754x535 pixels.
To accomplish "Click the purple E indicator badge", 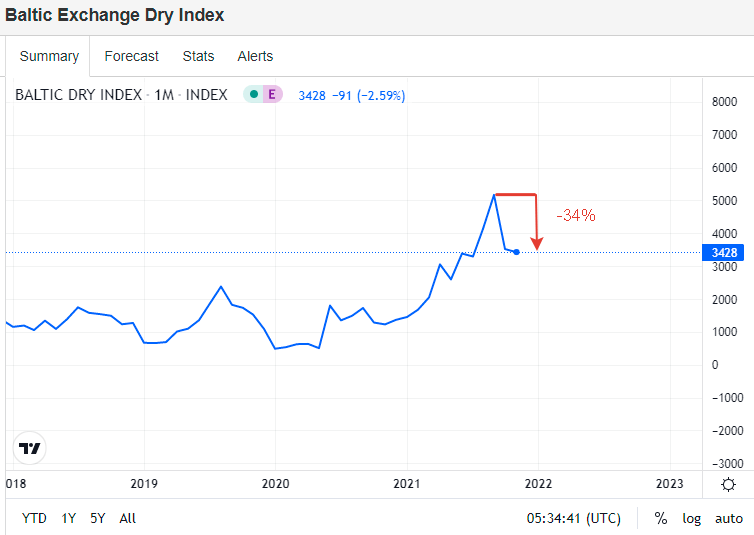I will 272,94.
